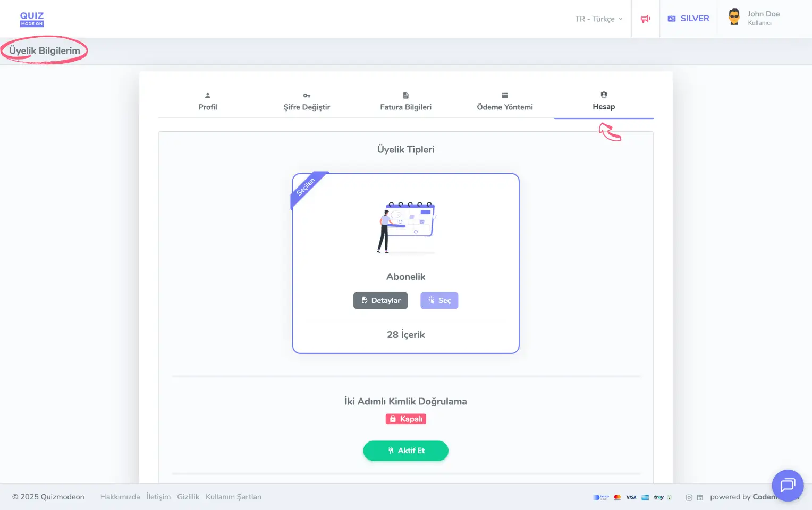Switch to the Profil tab
This screenshot has width=812, height=510.
pyautogui.click(x=207, y=101)
